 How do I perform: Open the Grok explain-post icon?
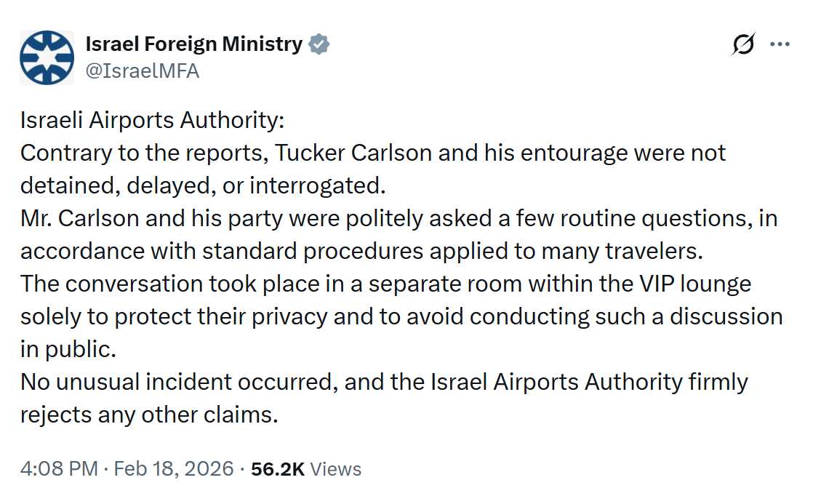743,45
